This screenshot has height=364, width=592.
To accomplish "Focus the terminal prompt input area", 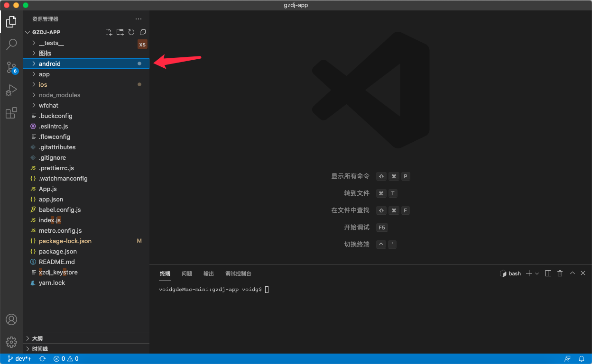I will click(x=267, y=289).
